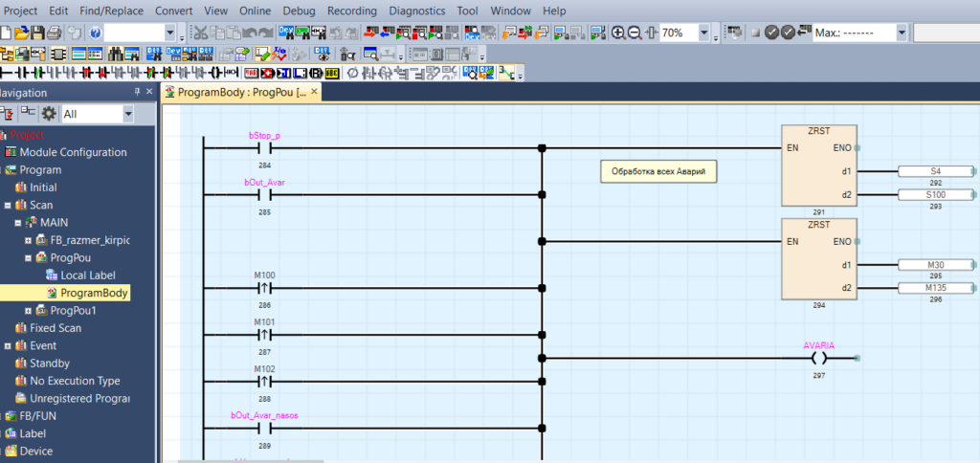The width and height of the screenshot is (980, 463).
Task: Click the Print icon in toolbar
Action: tap(56, 33)
